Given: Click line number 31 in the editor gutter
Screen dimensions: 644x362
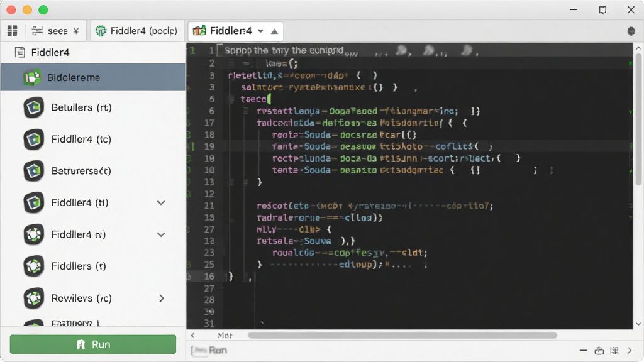Looking at the screenshot, I should click(209, 324).
